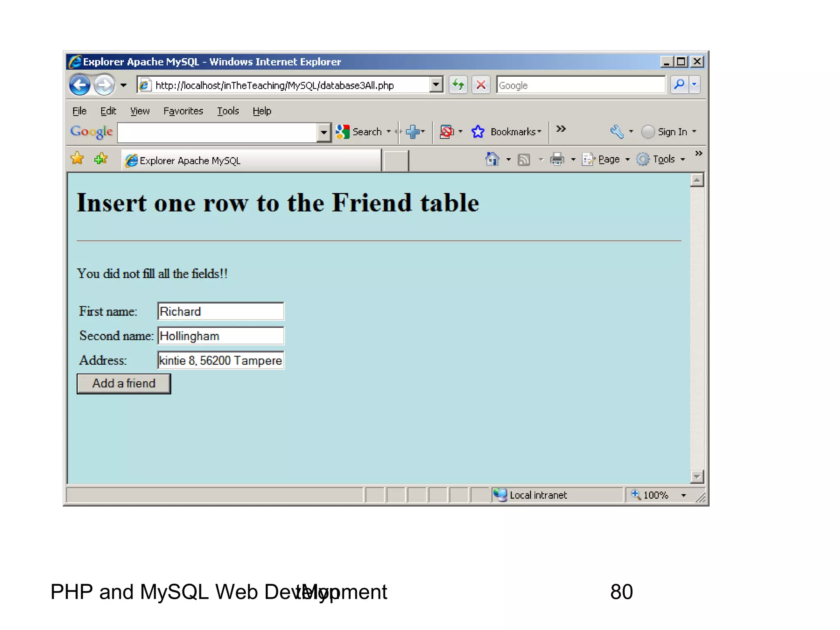Open the Favorites menu
This screenshot has height=630, width=840.
pyautogui.click(x=183, y=111)
